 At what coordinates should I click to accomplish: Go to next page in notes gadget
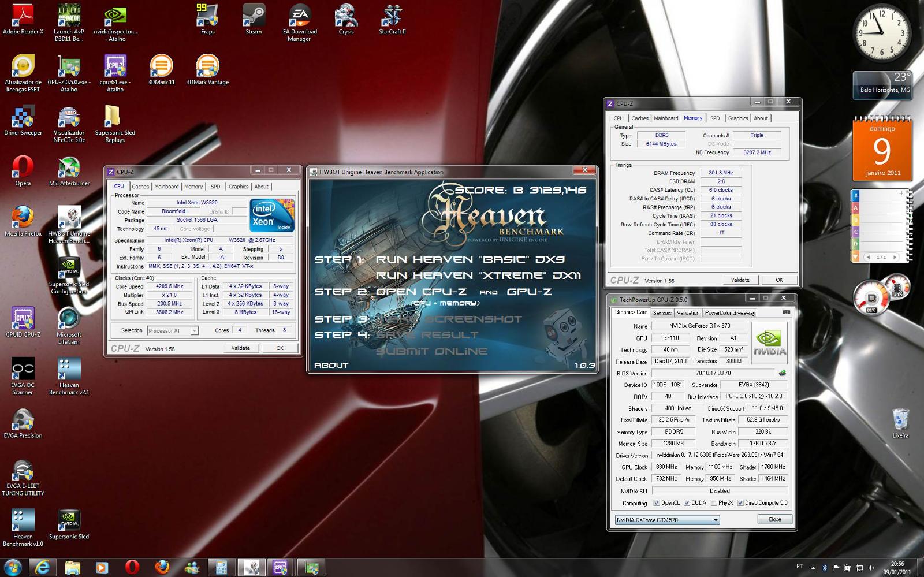895,257
